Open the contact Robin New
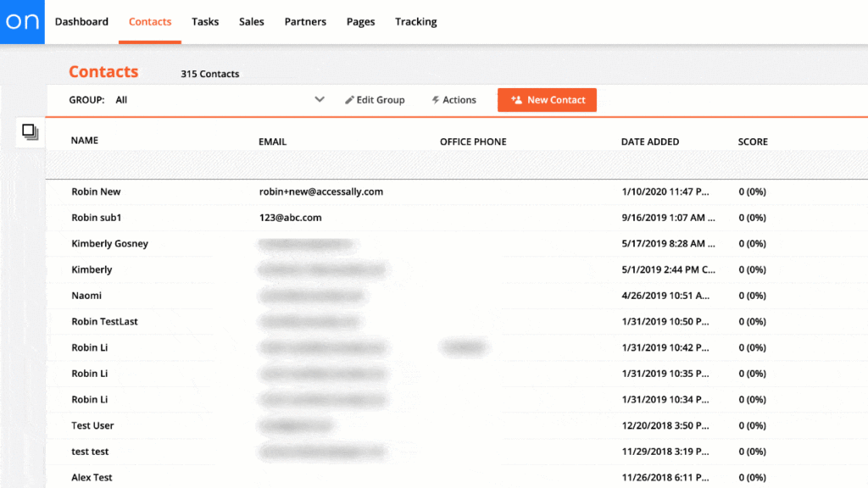Image resolution: width=868 pixels, height=488 pixels. coord(96,191)
